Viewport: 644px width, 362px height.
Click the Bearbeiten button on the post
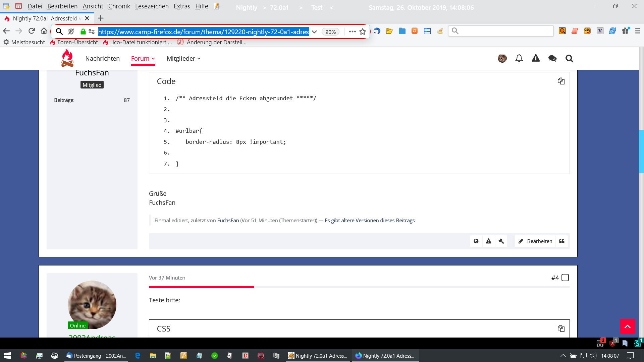(x=535, y=241)
